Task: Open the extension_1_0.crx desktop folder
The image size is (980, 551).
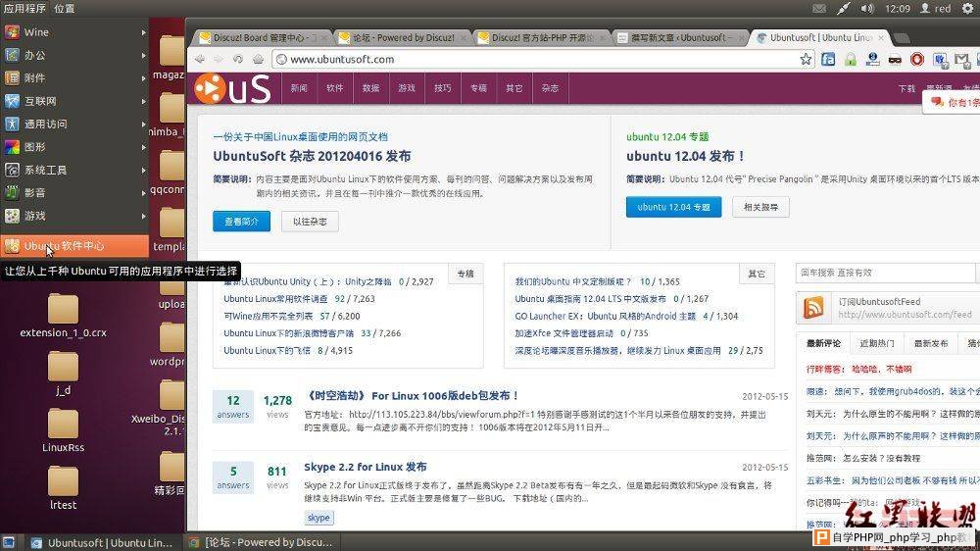Action: point(63,317)
